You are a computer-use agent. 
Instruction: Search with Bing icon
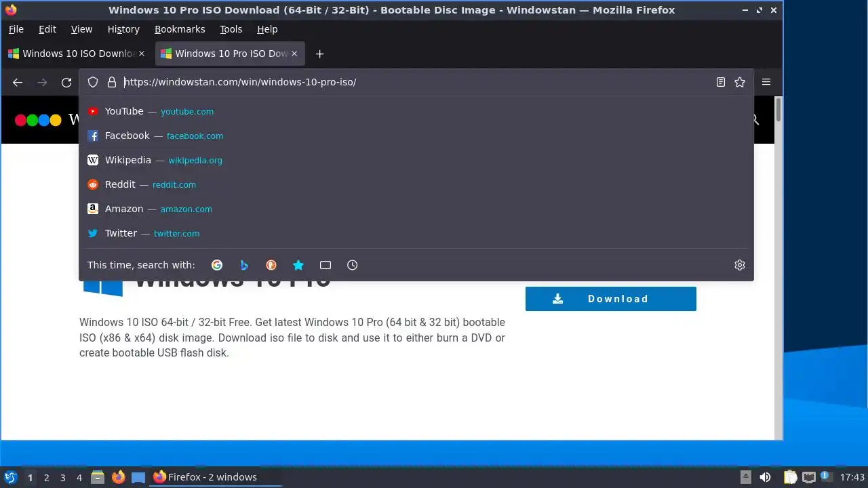(244, 265)
